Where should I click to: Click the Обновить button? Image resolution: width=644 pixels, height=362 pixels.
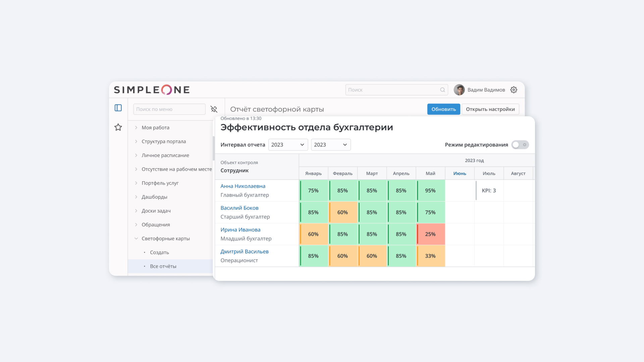pyautogui.click(x=443, y=109)
